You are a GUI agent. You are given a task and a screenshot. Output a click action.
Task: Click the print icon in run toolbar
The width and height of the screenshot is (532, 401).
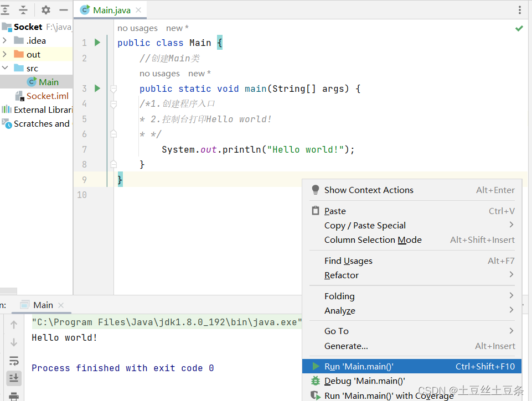click(14, 396)
